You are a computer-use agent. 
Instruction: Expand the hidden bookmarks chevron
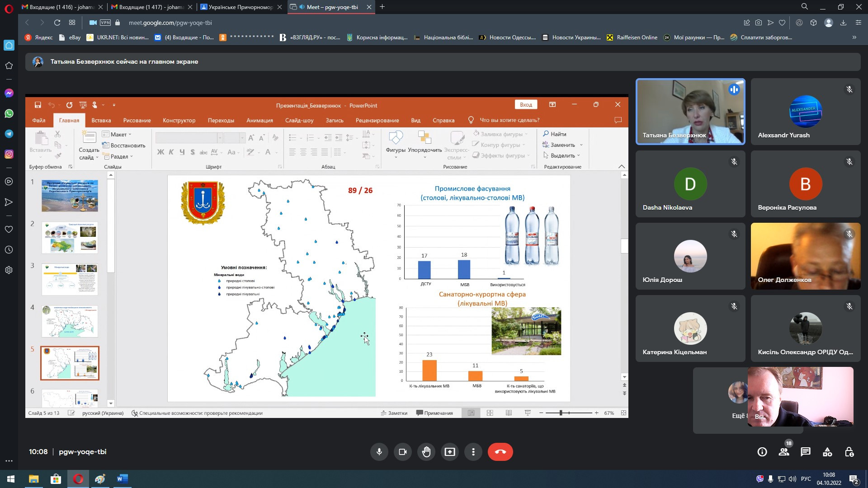(854, 38)
